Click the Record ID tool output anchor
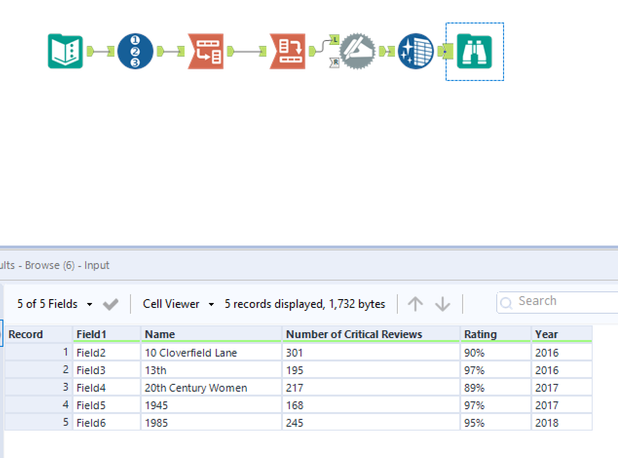 (160, 51)
